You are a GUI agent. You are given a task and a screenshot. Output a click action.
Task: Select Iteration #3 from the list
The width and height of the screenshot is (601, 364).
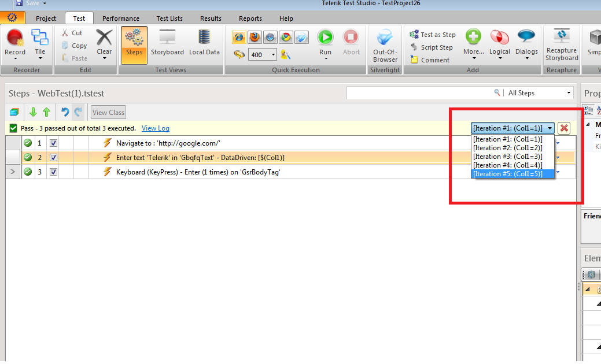tap(512, 157)
